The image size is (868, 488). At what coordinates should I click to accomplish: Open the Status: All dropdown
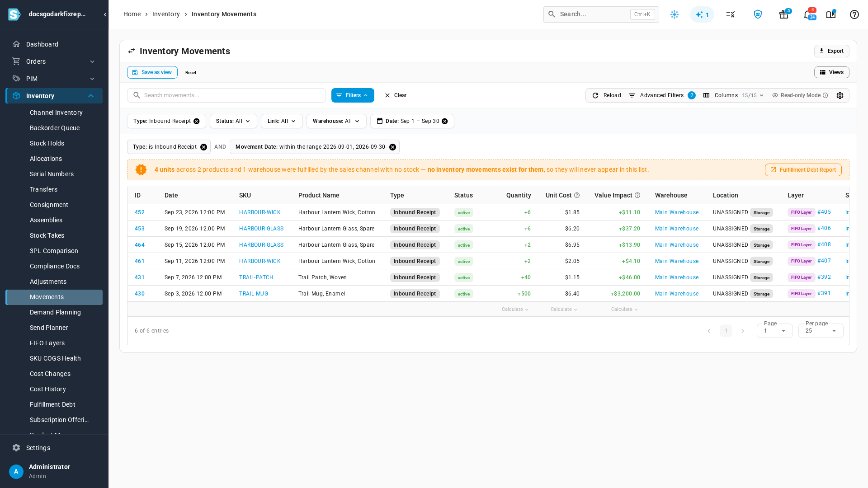pos(233,121)
